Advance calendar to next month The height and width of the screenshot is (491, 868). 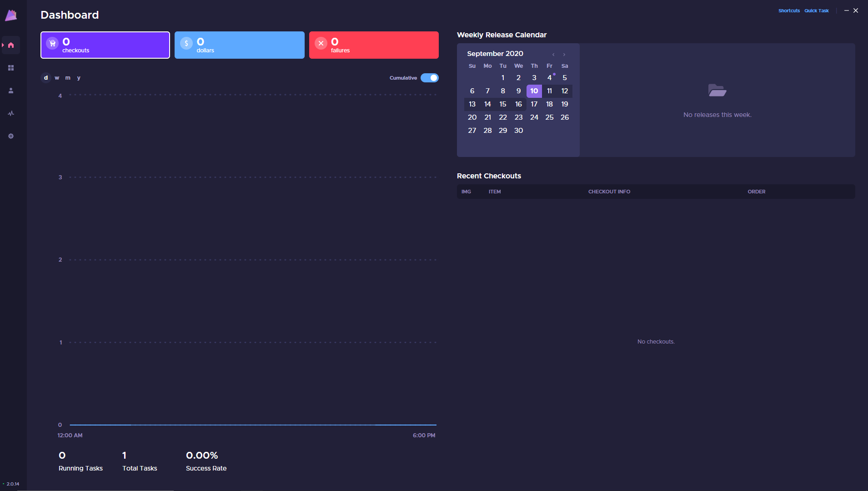tap(564, 55)
